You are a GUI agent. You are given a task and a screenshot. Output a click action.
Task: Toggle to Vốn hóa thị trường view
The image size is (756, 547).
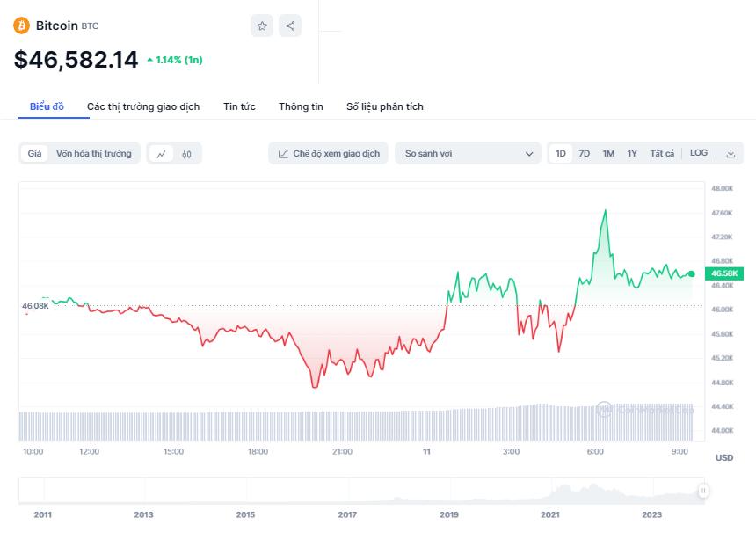tap(92, 153)
